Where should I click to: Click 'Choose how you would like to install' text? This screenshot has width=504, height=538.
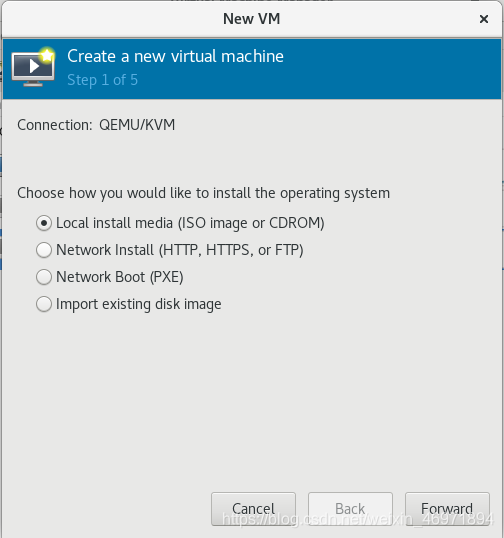point(203,193)
